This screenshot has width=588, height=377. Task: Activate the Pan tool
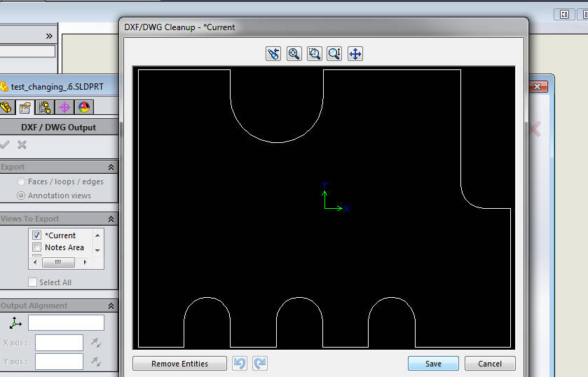click(x=355, y=54)
